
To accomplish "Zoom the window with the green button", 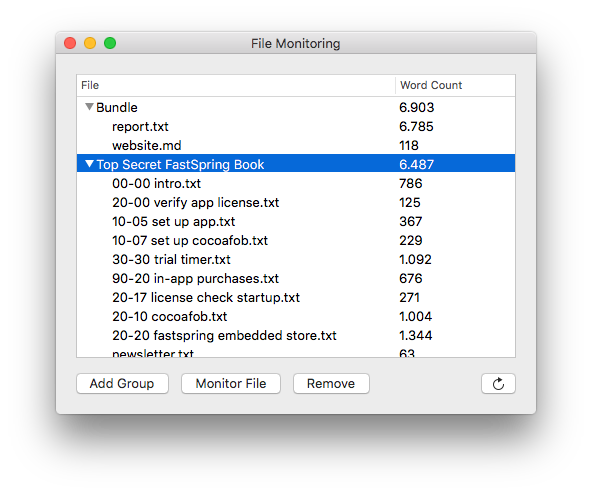I will tap(110, 43).
